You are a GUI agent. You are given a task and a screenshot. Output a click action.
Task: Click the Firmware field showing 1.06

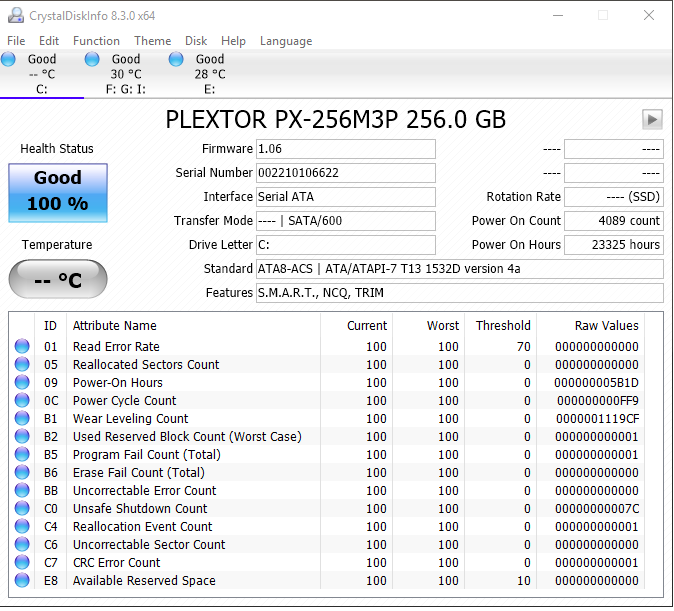click(x=346, y=149)
